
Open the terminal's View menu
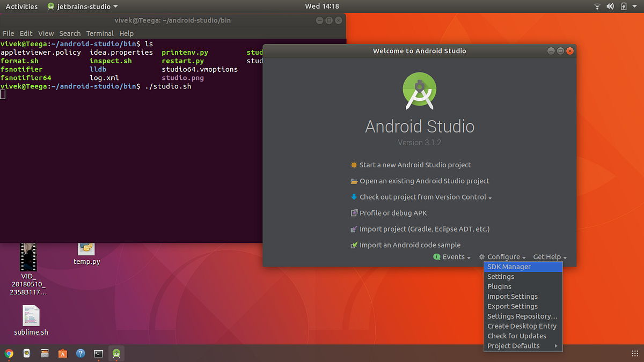tap(46, 33)
